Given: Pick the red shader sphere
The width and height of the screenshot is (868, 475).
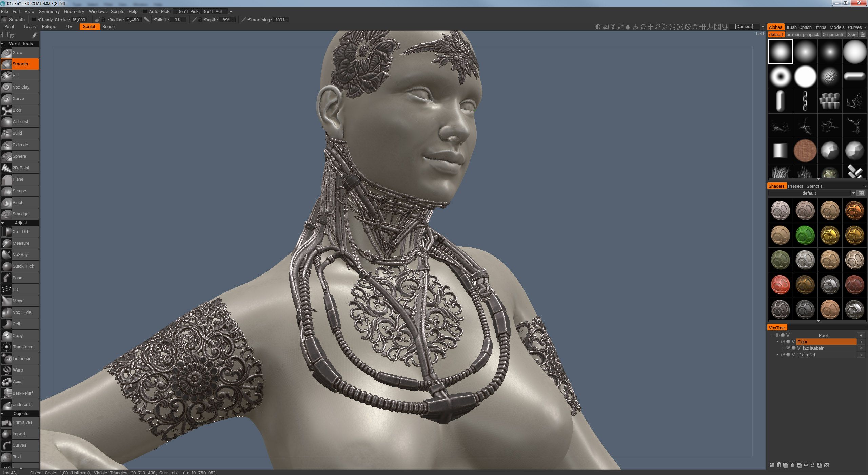Looking at the screenshot, I should (780, 285).
